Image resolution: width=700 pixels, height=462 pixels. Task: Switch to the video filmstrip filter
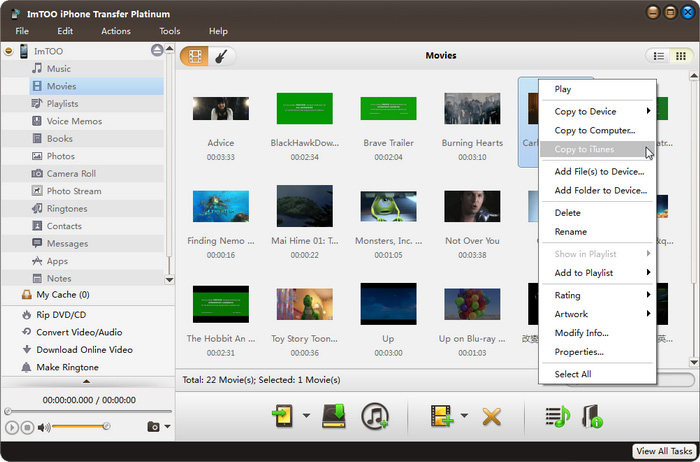point(195,56)
